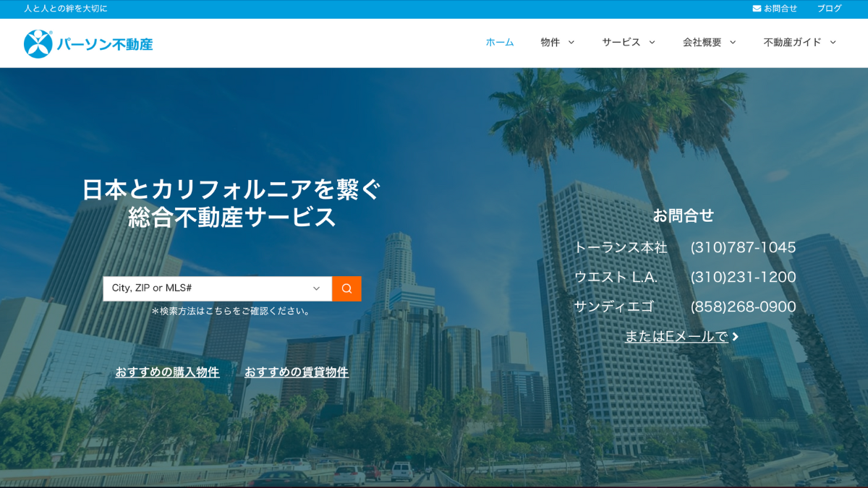The width and height of the screenshot is (868, 488).
Task: Click San Diego phone number (858)268-0900
Action: click(743, 307)
